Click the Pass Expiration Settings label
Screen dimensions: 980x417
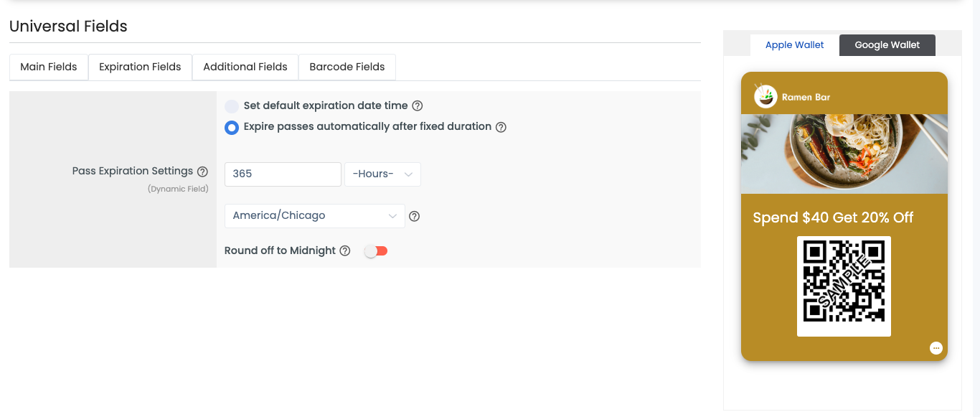(x=133, y=172)
